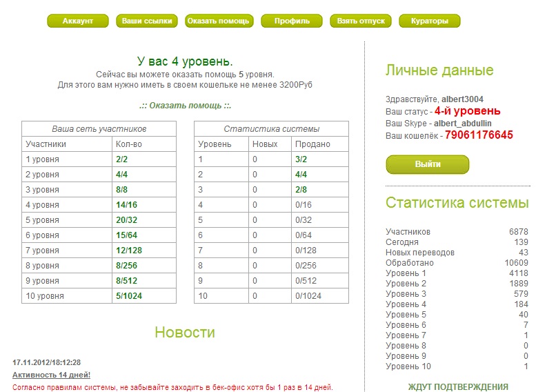
Task: Click the Продано column header
Action: pos(312,144)
